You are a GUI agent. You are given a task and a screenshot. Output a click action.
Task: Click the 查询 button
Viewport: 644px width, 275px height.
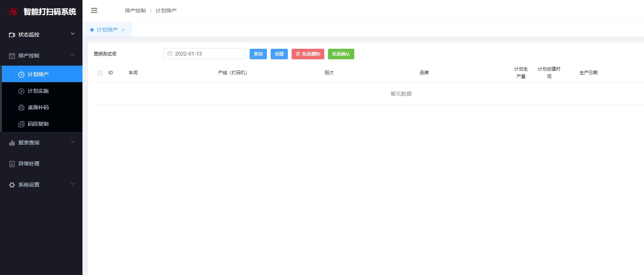pos(258,54)
